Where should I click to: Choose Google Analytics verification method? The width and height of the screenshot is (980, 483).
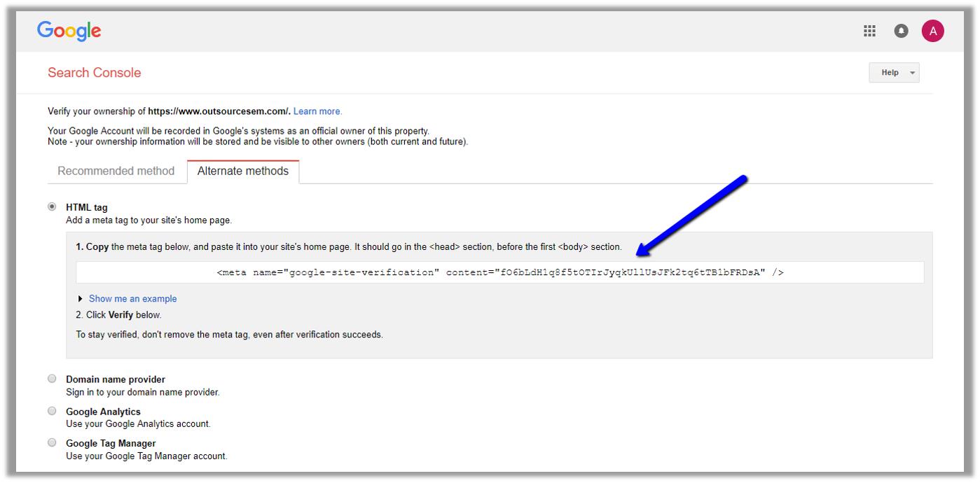click(52, 411)
